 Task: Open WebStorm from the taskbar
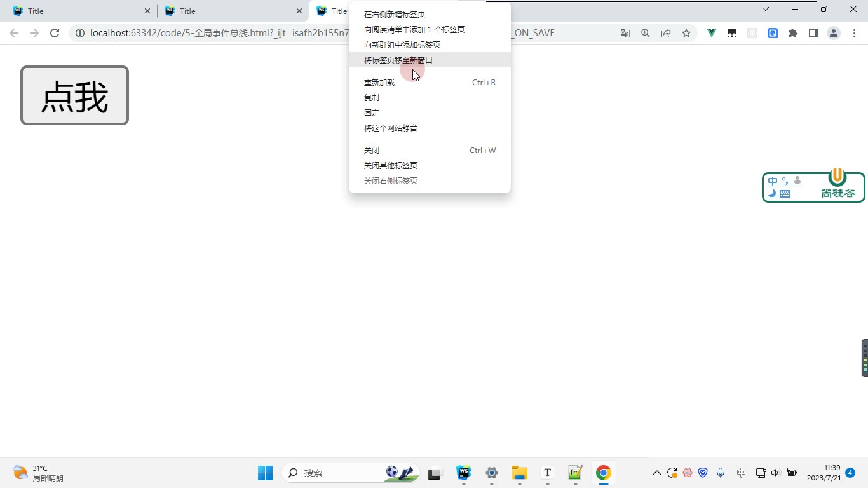(x=464, y=473)
